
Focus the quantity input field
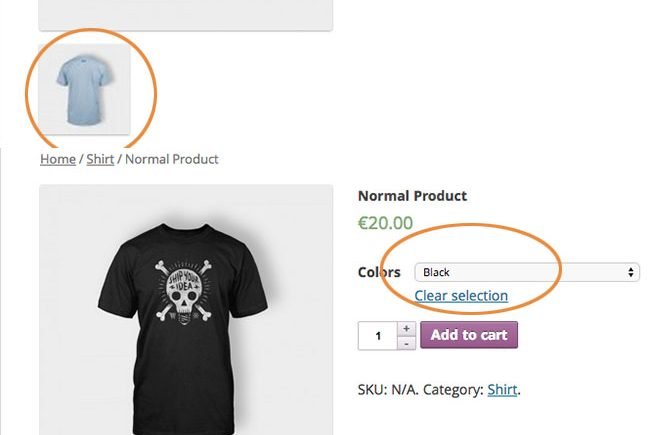point(378,335)
